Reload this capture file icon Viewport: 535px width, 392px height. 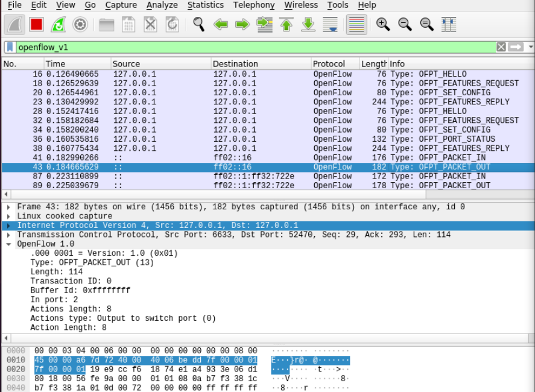pyautogui.click(x=173, y=25)
